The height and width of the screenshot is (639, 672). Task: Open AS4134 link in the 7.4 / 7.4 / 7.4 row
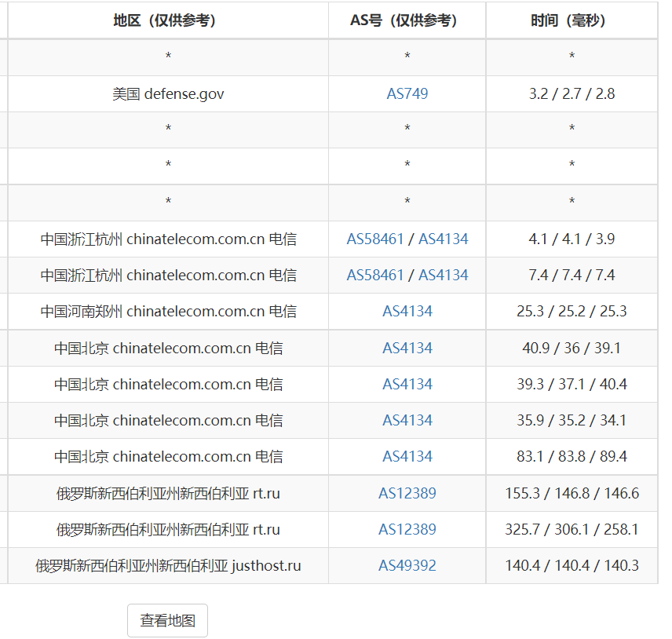(443, 275)
